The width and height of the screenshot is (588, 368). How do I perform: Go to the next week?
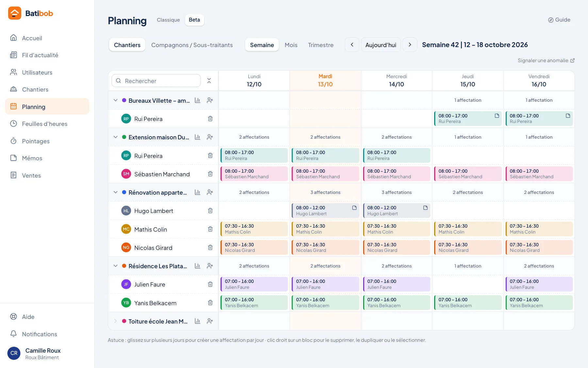pos(410,45)
